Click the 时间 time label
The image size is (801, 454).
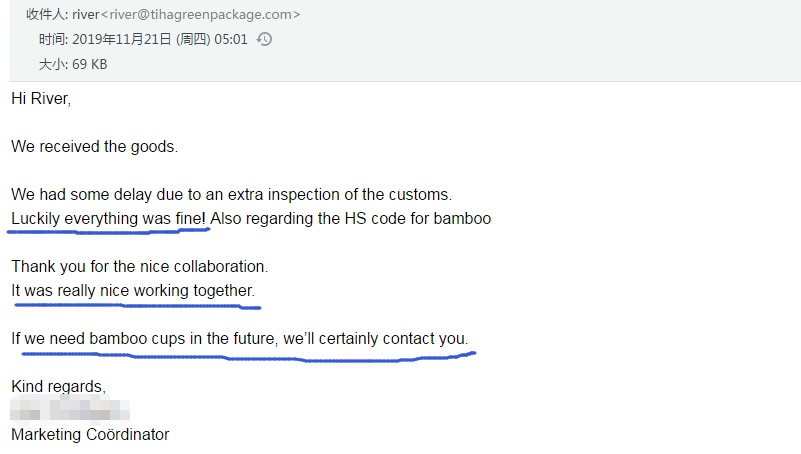click(51, 40)
